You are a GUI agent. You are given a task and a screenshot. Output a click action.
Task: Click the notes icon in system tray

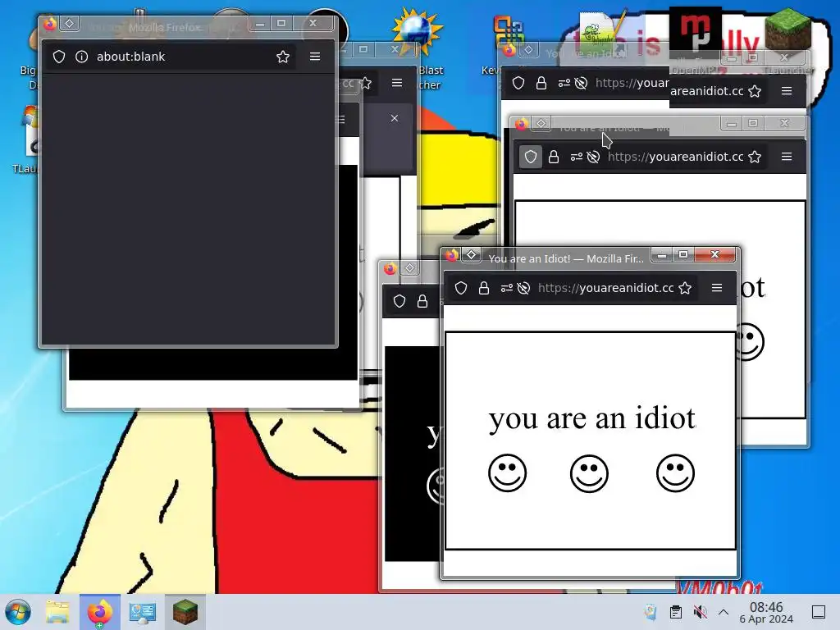click(x=651, y=612)
